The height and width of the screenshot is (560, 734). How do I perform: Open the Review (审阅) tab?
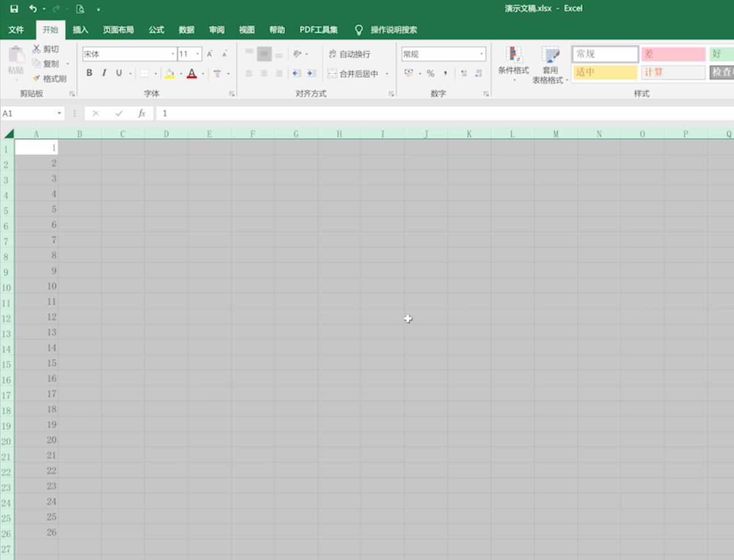pos(217,29)
